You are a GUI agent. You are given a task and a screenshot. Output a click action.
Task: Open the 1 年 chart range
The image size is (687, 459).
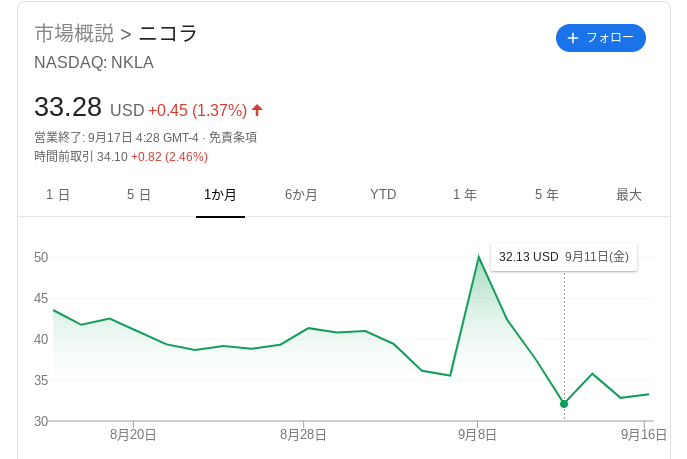[465, 194]
